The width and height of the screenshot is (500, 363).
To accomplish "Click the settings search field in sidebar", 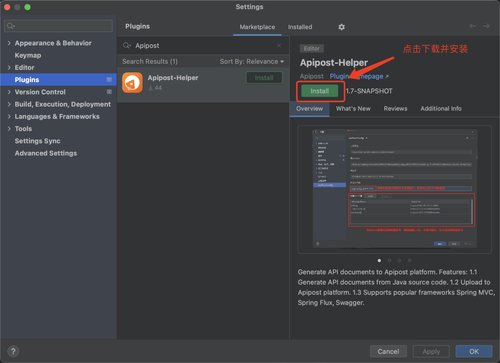I will (59, 26).
